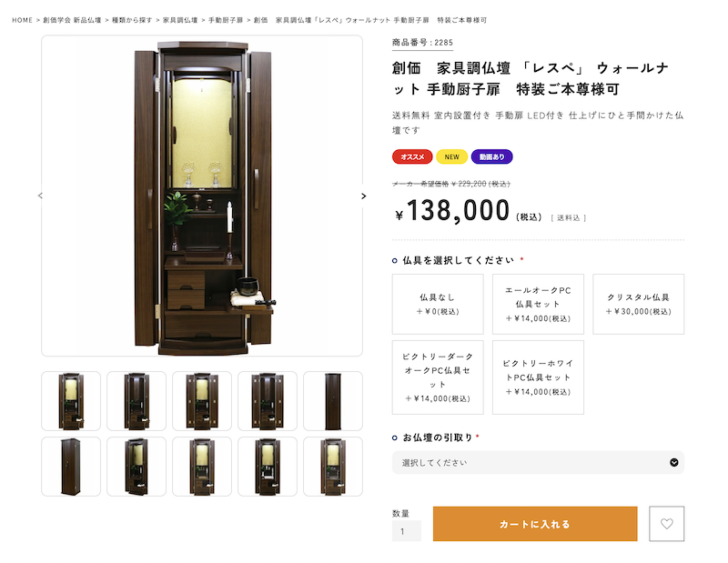This screenshot has height=563, width=728.
Task: Open 創価学会 新品仏壇 breadcrumb
Action: [x=72, y=20]
